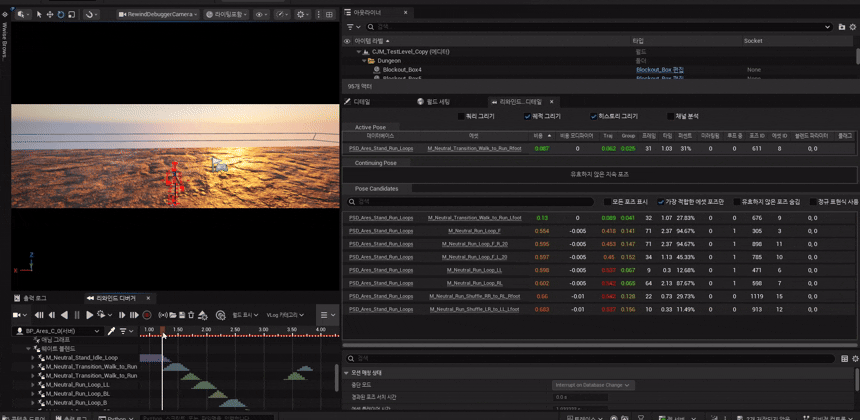Open the Rewind Debugger camera mode dropdown
The width and height of the screenshot is (860, 420).
[20, 315]
